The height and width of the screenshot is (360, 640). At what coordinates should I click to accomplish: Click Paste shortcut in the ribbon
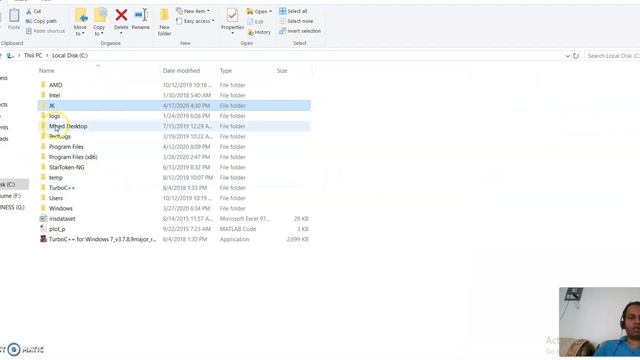[x=45, y=31]
